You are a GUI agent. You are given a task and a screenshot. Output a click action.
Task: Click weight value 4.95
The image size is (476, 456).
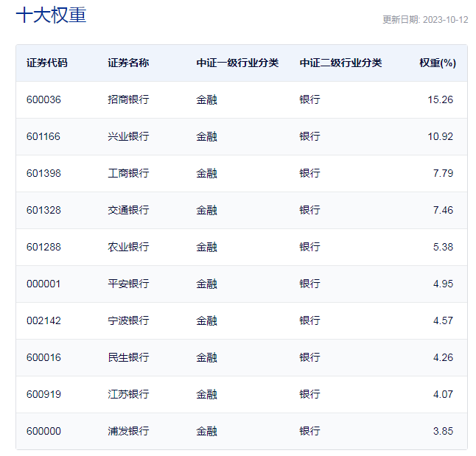click(x=444, y=284)
